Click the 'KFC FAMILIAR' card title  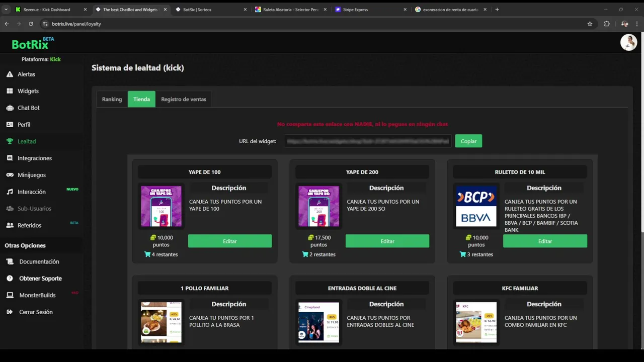[520, 288]
